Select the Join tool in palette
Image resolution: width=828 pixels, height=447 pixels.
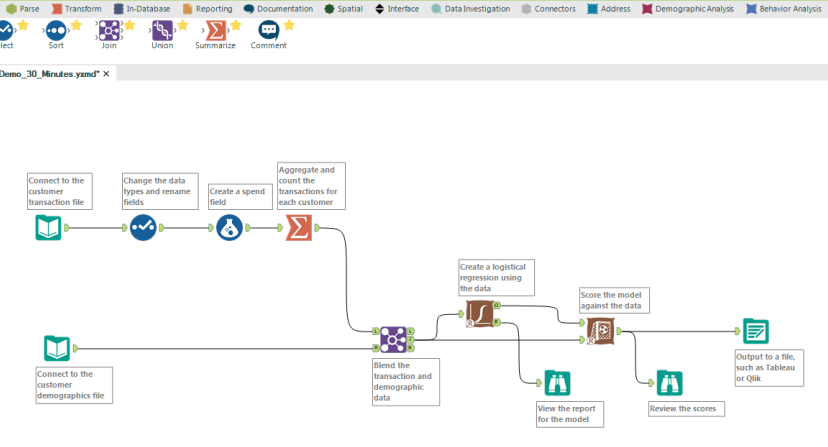coord(109,35)
